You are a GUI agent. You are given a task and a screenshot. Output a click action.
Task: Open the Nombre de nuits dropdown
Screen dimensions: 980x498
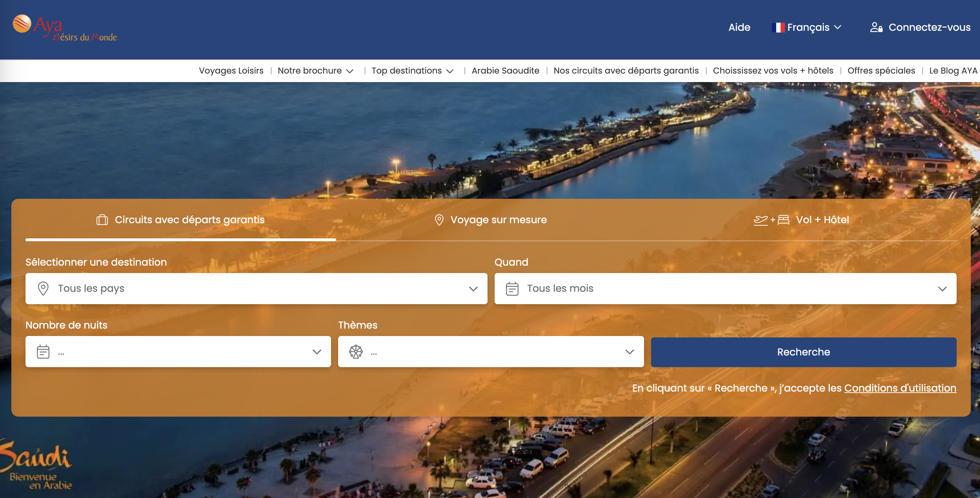coord(178,352)
